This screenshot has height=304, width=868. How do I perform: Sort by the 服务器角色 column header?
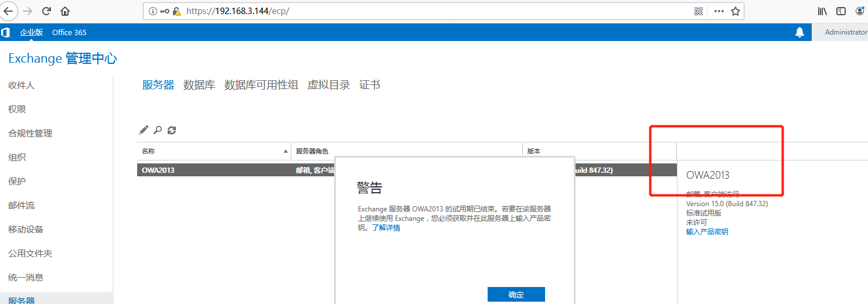pos(407,151)
